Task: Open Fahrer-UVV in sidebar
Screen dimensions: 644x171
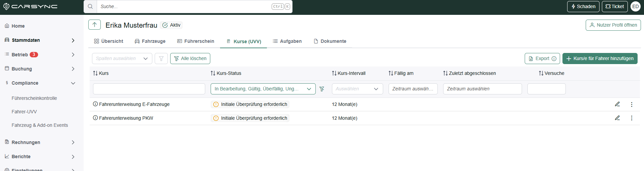Action: [x=24, y=112]
